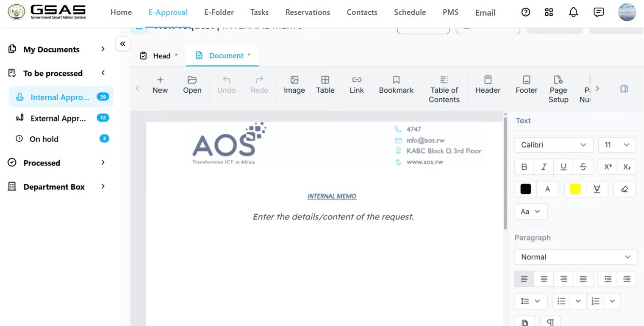644x326 pixels.
Task: Switch to the Head tab
Action: [x=158, y=56]
